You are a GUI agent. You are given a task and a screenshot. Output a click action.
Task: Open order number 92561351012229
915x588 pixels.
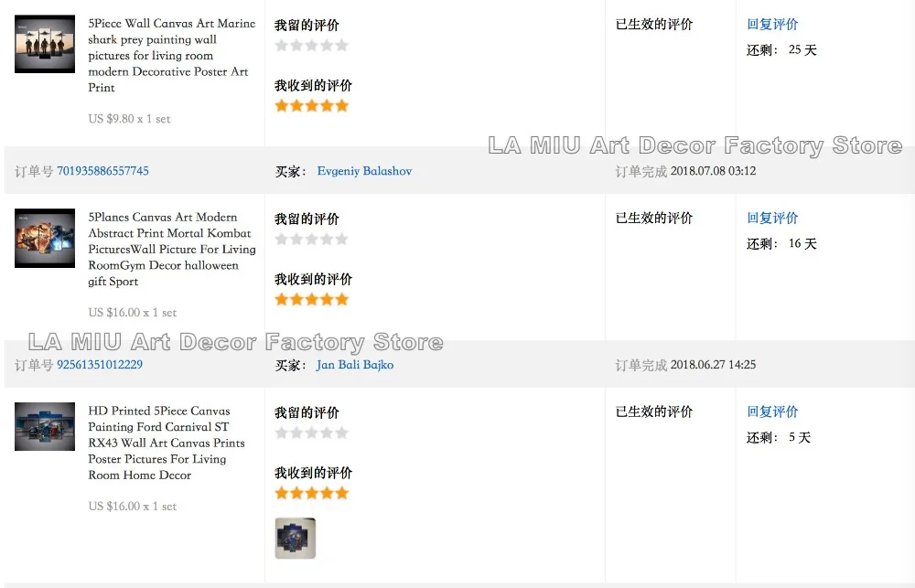point(100,365)
